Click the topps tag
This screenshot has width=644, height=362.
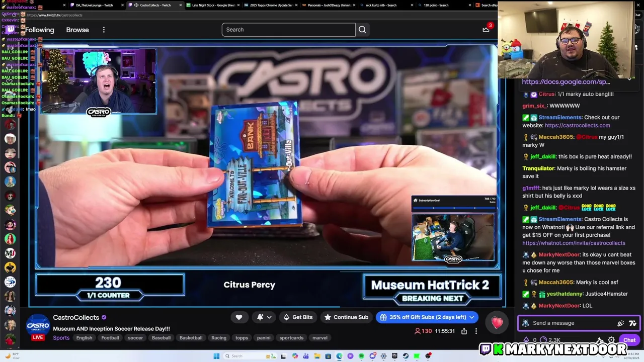242,338
